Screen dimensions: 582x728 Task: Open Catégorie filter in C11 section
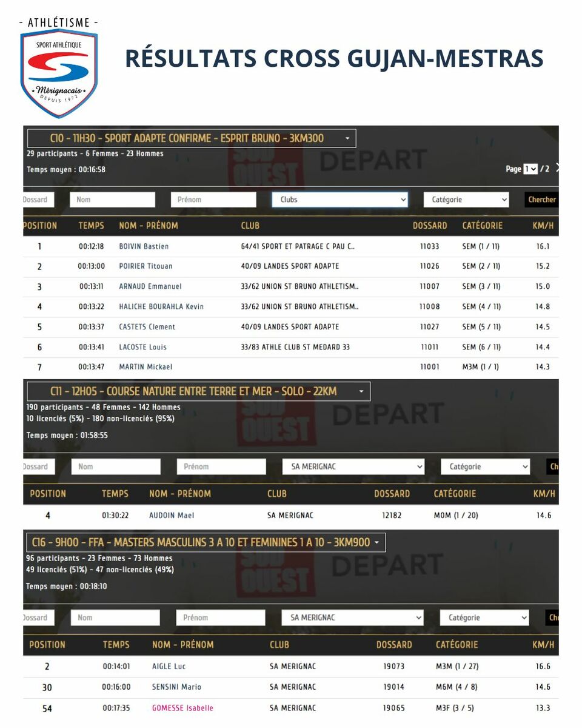pos(485,467)
